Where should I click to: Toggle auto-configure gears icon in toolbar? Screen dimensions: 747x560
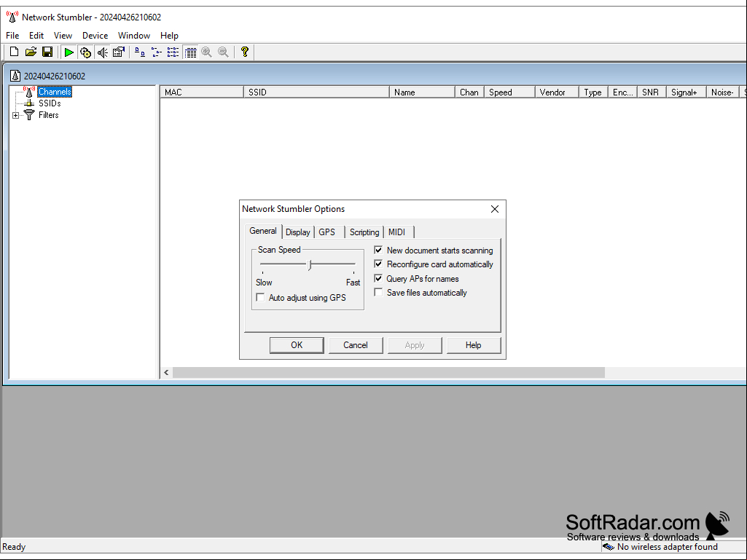coord(85,52)
